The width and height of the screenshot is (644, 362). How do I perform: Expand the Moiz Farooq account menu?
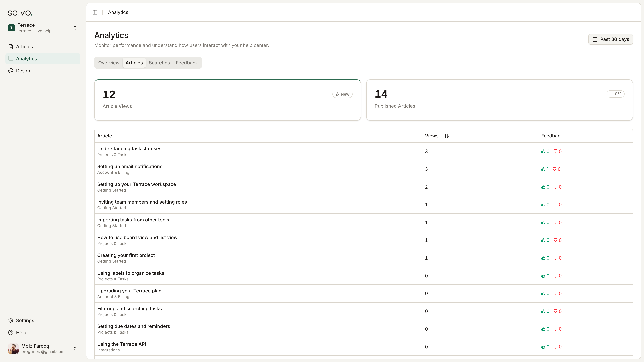click(75, 349)
